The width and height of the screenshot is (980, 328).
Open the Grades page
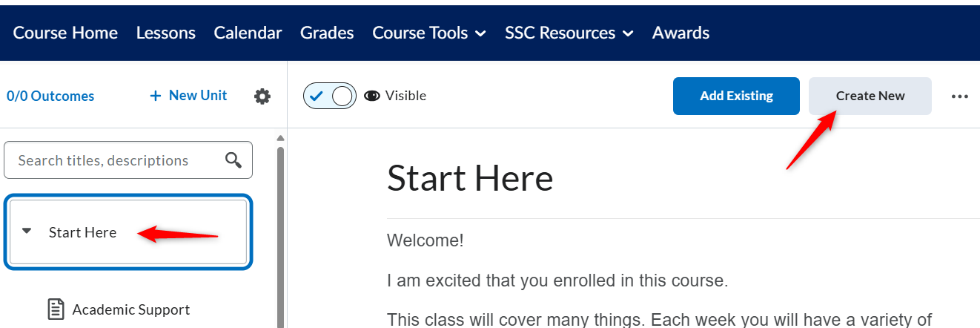327,33
